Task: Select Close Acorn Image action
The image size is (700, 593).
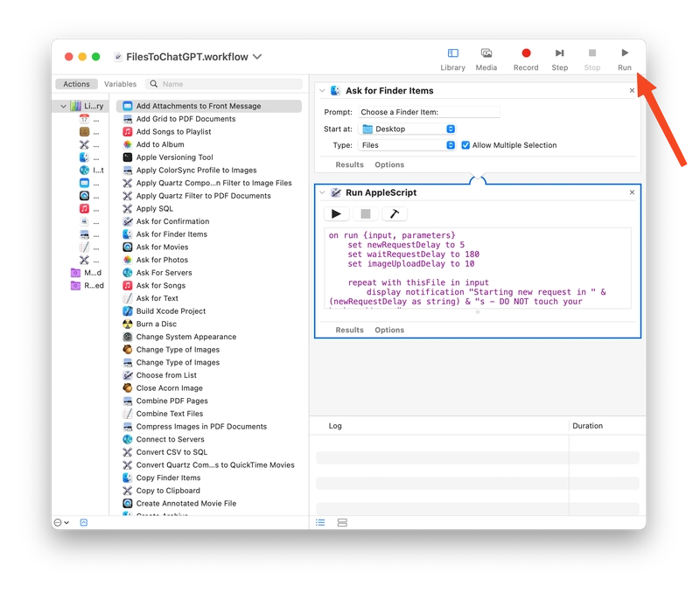Action: point(169,388)
